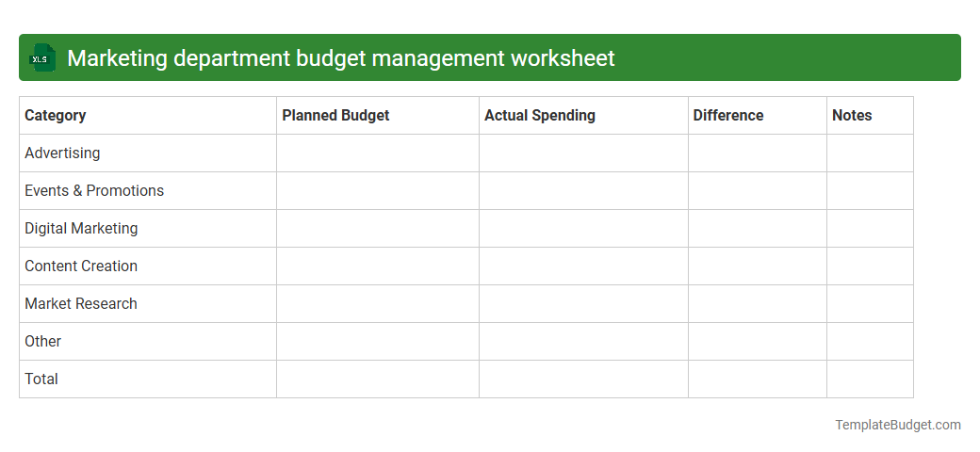The image size is (980, 452).
Task: Click the Difference column header
Action: pos(758,116)
